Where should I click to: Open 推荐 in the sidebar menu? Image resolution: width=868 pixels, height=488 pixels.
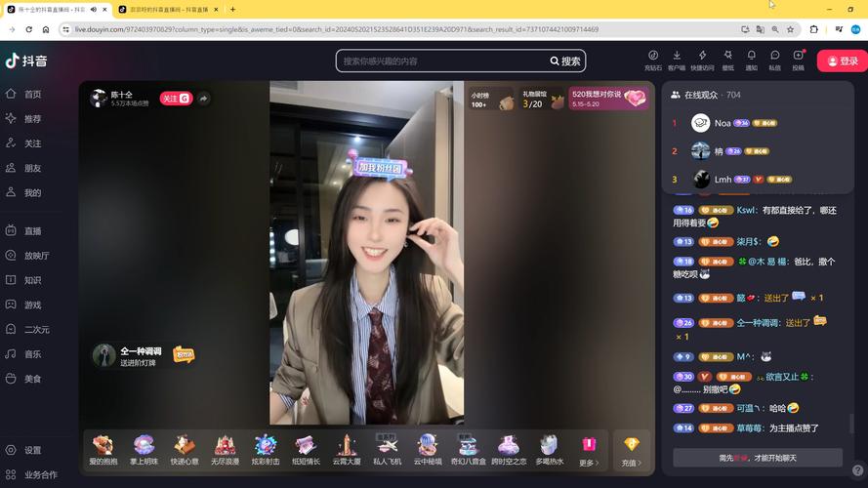tap(32, 119)
